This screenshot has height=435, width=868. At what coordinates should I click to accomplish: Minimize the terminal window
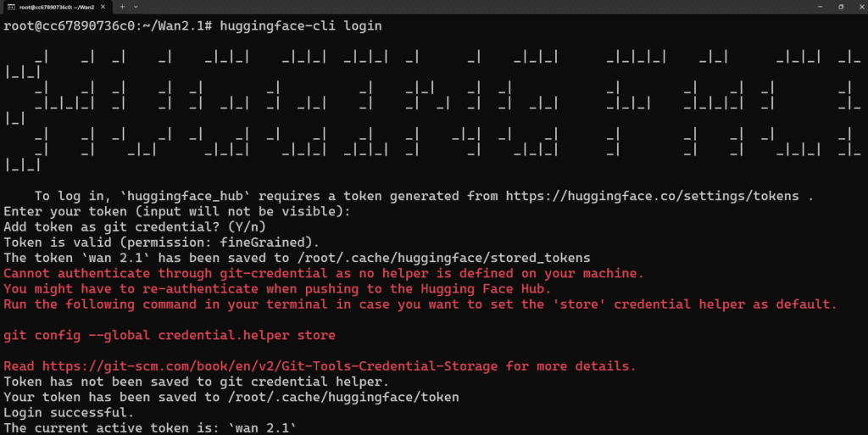(x=820, y=7)
